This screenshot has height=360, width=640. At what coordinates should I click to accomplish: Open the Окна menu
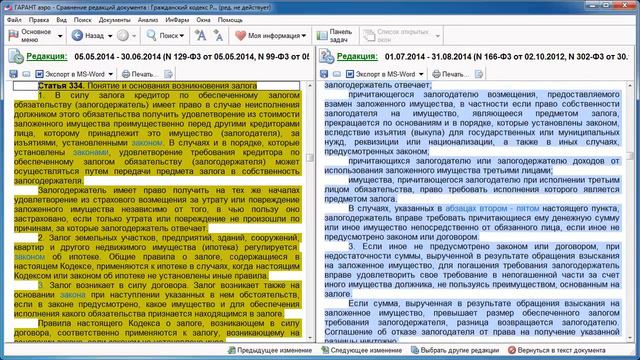[x=203, y=20]
